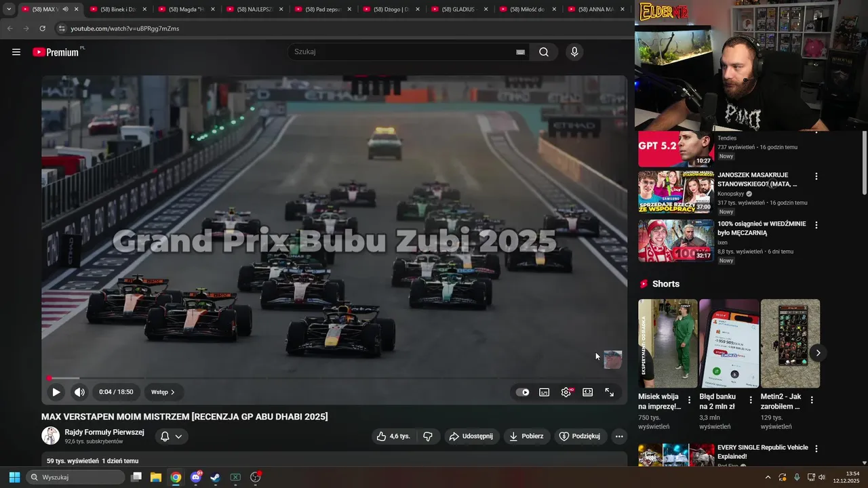Image resolution: width=868 pixels, height=488 pixels.
Task: Open player settings gear
Action: tap(566, 392)
